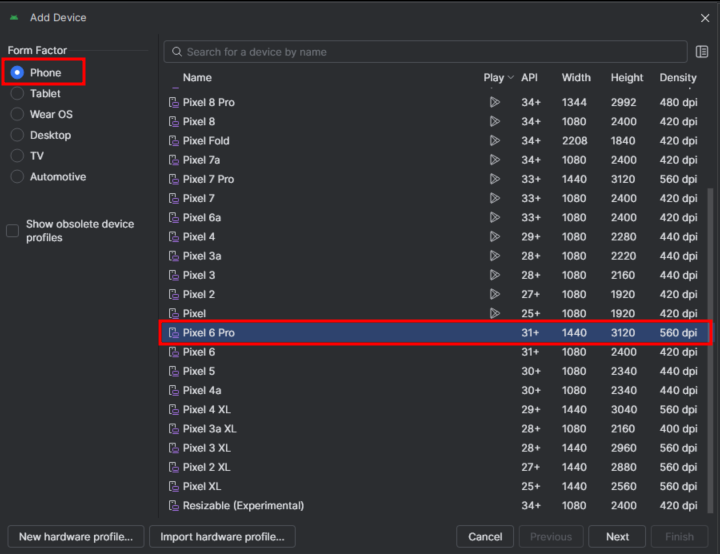Sort the list by Density header
This screenshot has height=554, width=720.
(678, 78)
